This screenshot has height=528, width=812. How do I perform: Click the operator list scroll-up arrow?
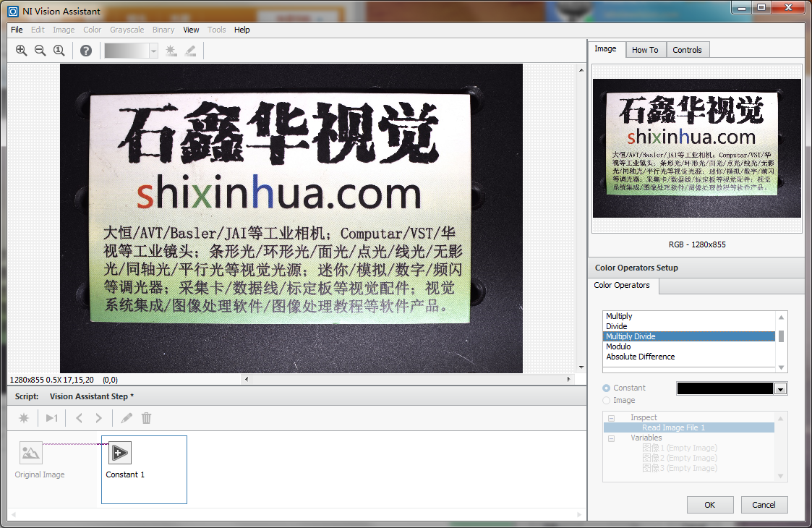coord(782,317)
